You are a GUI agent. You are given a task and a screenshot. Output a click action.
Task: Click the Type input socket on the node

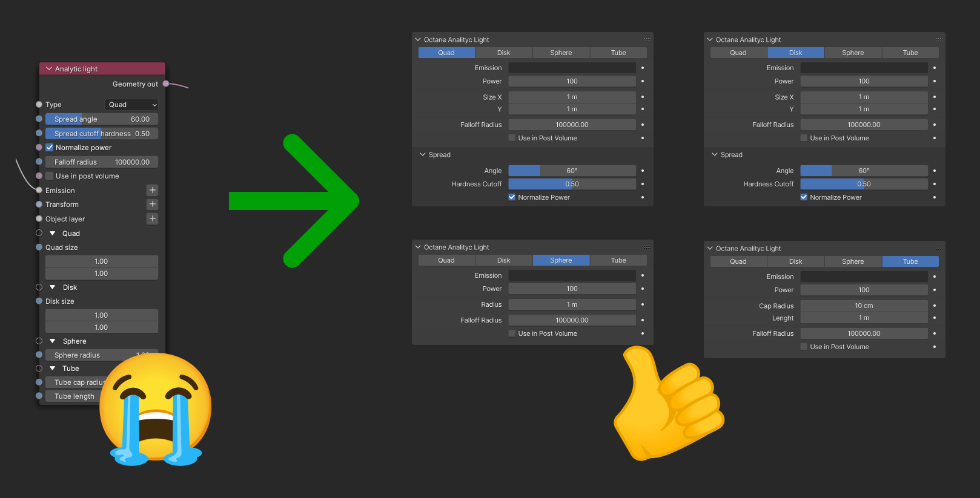point(39,105)
